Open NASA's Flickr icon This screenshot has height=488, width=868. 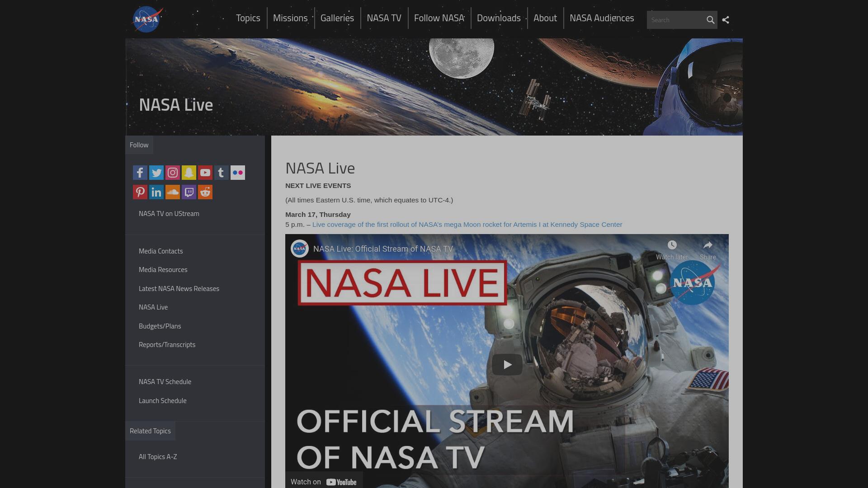(238, 173)
